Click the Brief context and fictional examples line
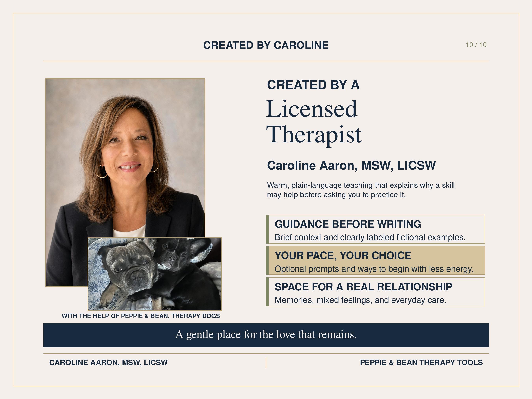Viewport: 532px width, 399px height. (370, 237)
